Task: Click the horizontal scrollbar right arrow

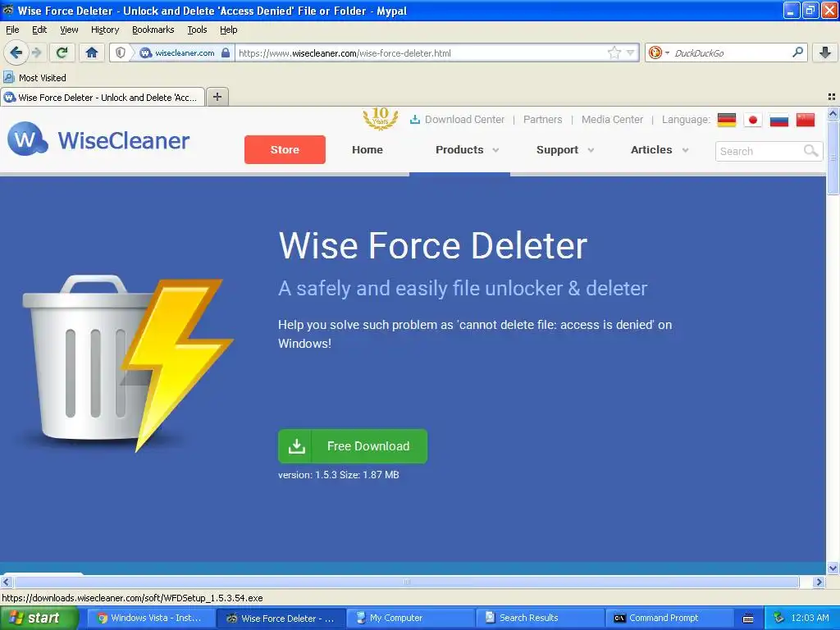Action: coord(819,582)
